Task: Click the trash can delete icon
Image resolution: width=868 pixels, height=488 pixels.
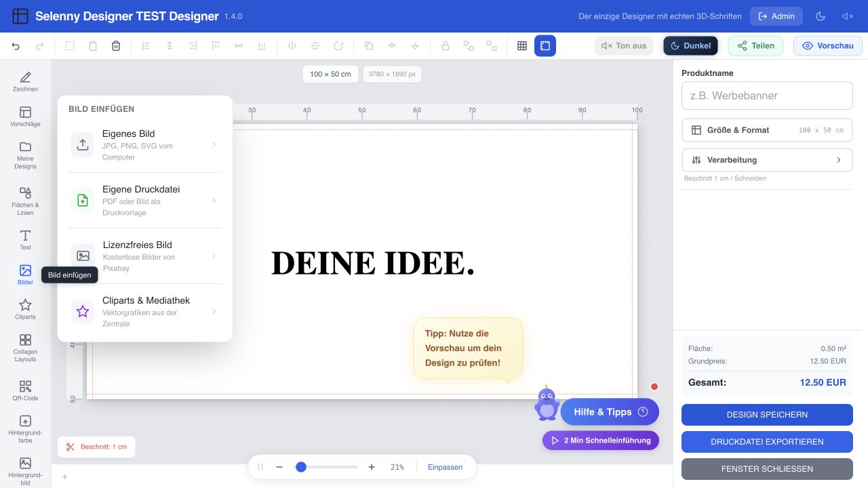Action: pos(116,46)
